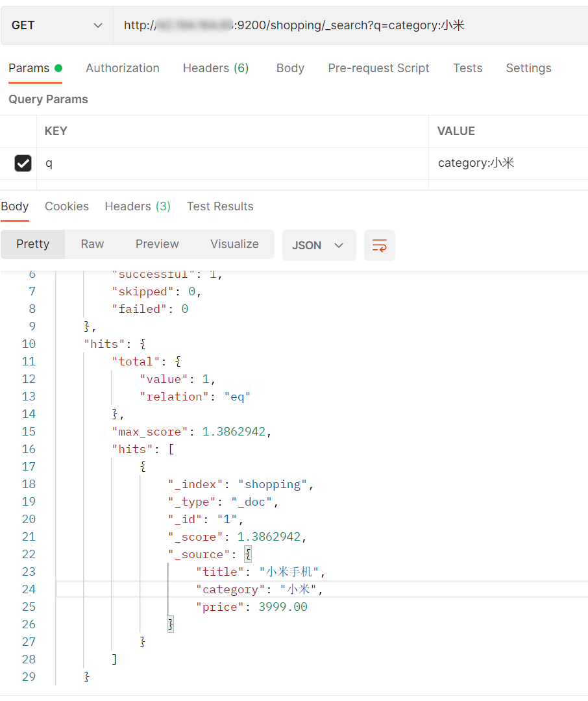The width and height of the screenshot is (588, 701).
Task: Select the Visualize response view
Action: point(234,244)
